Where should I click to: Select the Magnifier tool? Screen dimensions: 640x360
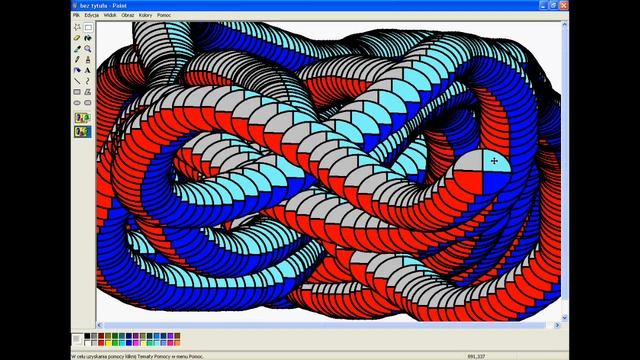tap(88, 49)
